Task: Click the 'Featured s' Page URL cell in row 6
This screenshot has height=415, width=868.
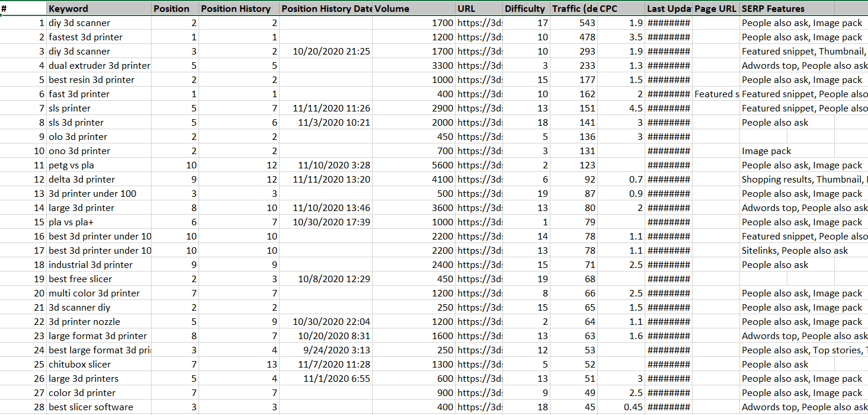Action: tap(716, 94)
